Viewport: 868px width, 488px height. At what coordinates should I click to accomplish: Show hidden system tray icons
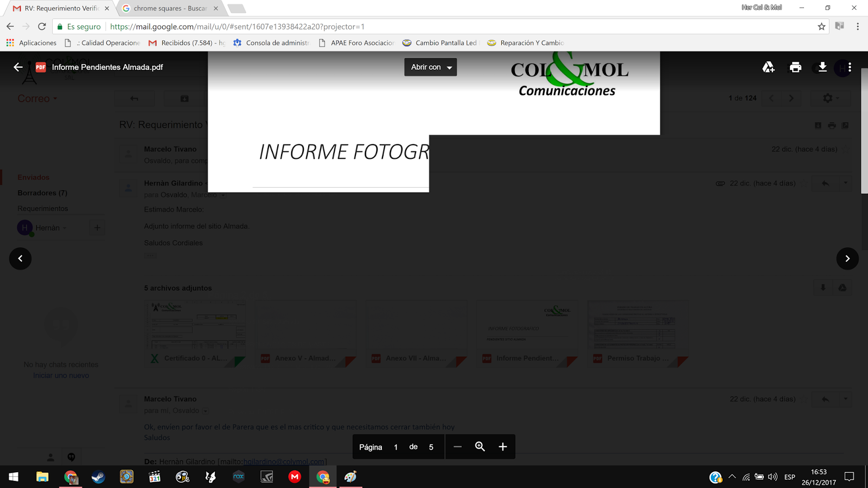[x=732, y=477]
